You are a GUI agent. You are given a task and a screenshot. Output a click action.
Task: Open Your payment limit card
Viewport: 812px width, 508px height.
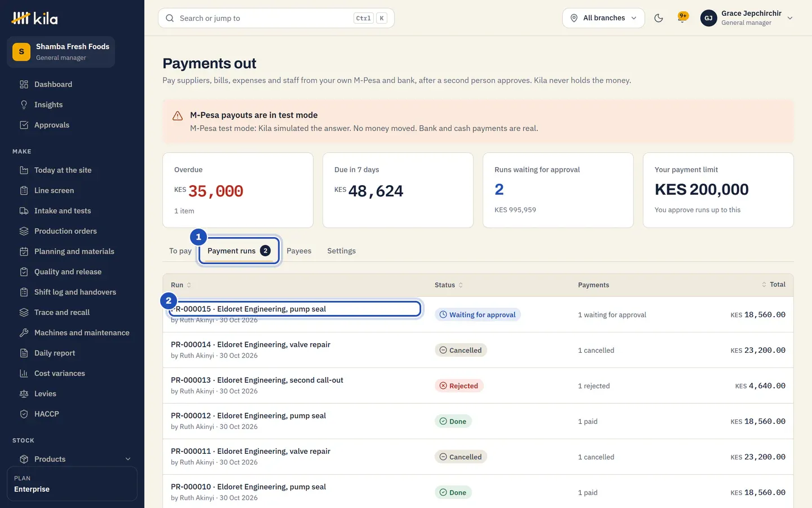(x=718, y=190)
